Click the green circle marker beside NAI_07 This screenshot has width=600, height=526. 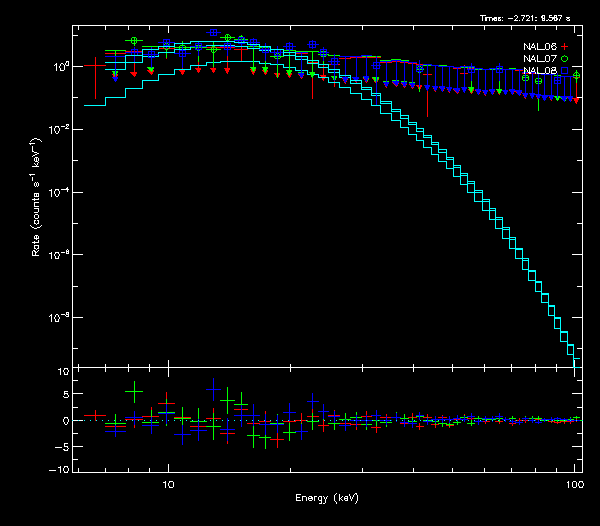click(564, 59)
